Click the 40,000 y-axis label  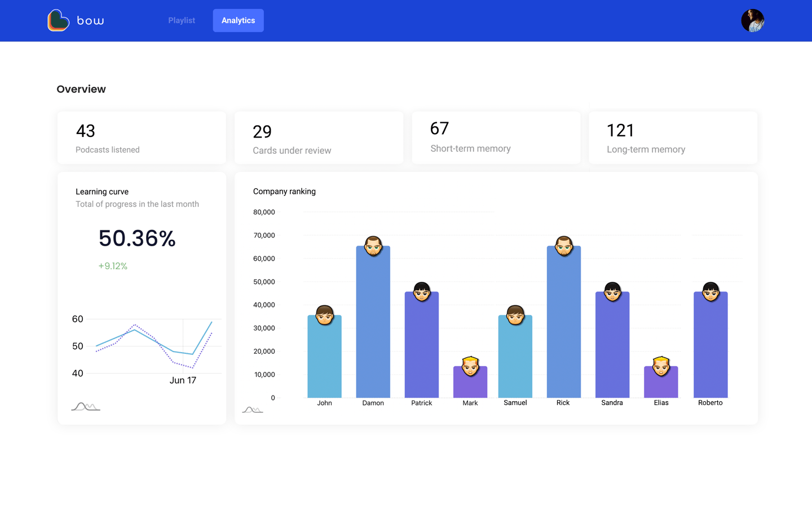tap(264, 305)
